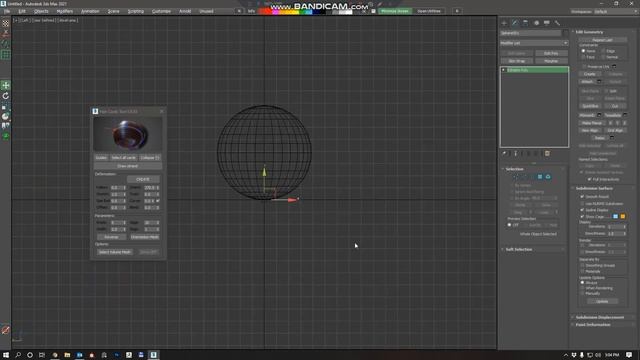Click Relax settings box icon
640x360 pixels.
pyautogui.click(x=612, y=138)
